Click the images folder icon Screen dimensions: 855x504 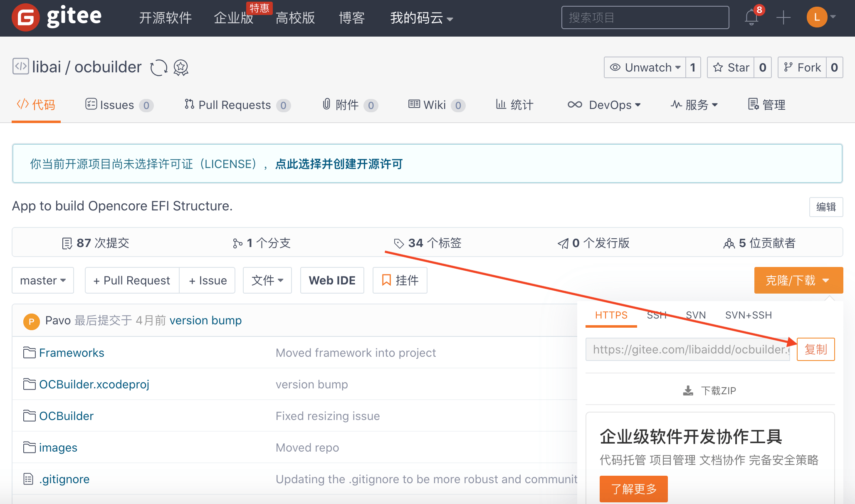[x=29, y=447]
